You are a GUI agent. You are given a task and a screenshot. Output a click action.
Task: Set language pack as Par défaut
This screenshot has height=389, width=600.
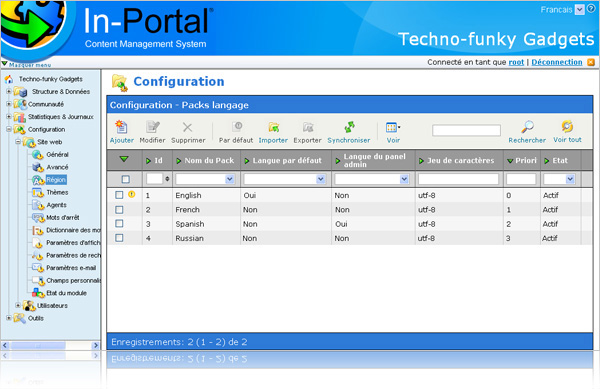point(237,126)
